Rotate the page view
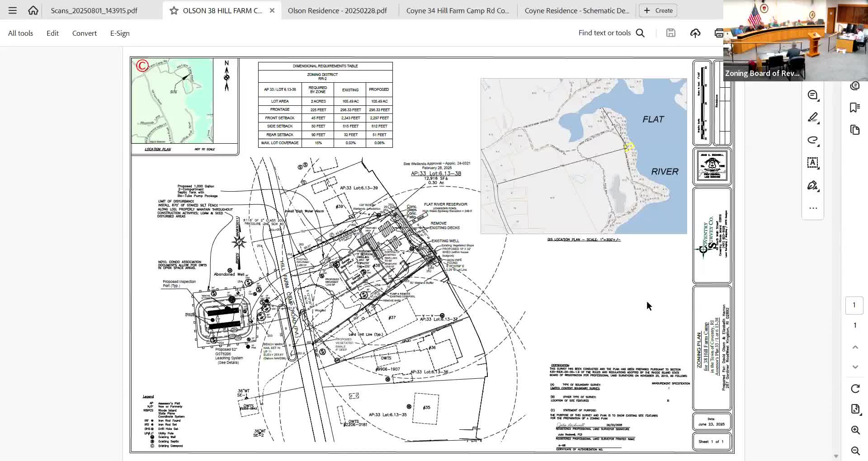The image size is (868, 461). coord(855,389)
